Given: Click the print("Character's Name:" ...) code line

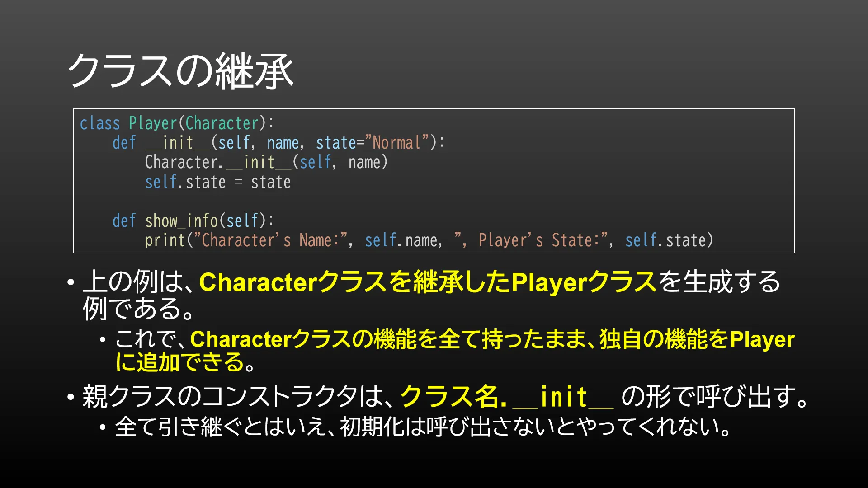Looking at the screenshot, I should [429, 240].
